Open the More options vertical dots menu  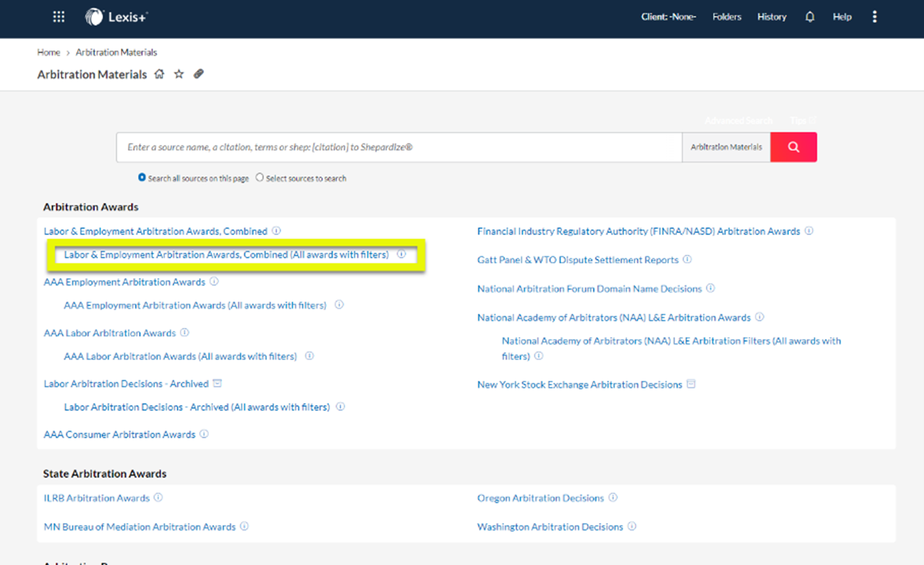(x=874, y=17)
